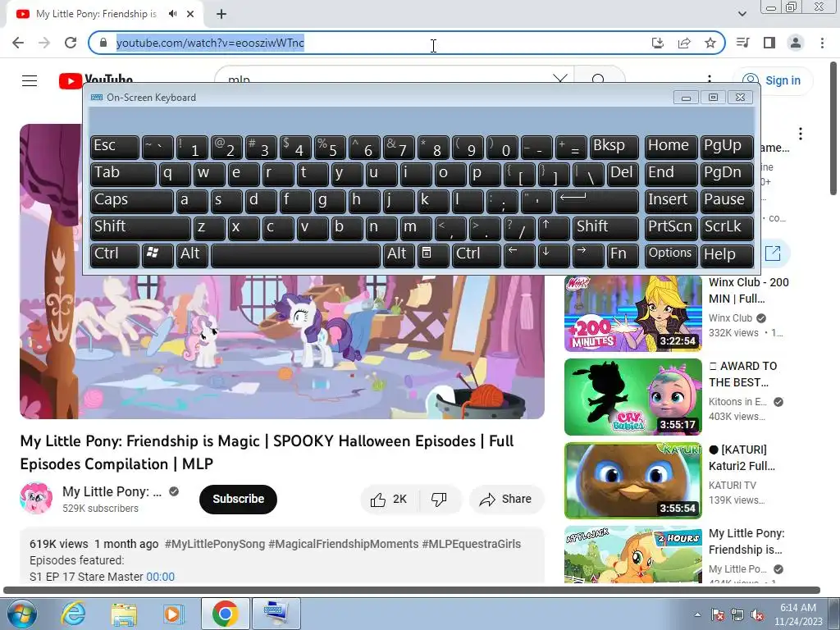Image resolution: width=840 pixels, height=630 pixels.
Task: Toggle the left Ctrl key
Action: (x=114, y=256)
